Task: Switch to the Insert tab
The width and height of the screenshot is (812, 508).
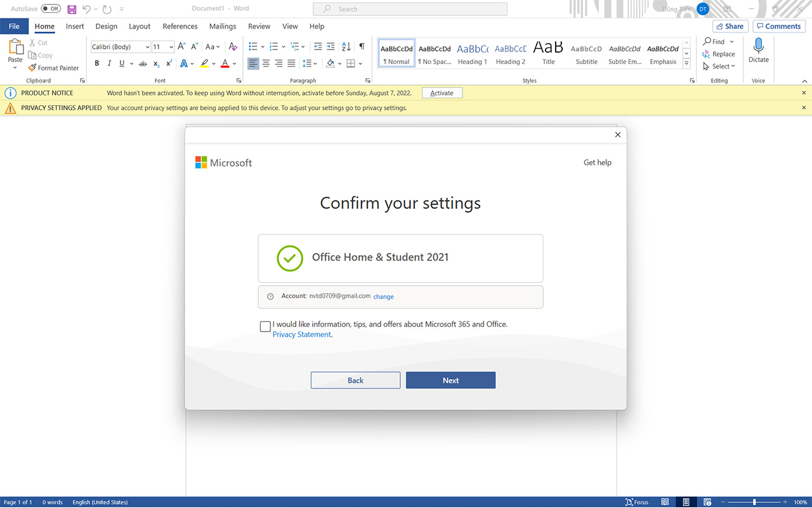Action: coord(75,26)
